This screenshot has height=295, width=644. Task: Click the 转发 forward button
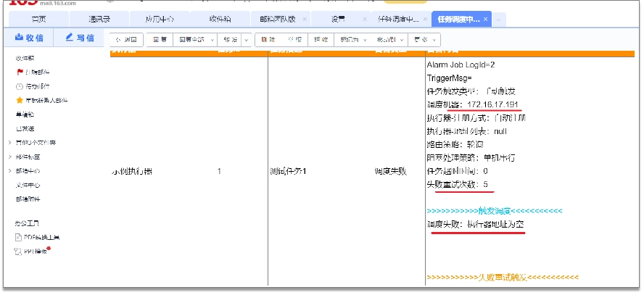(x=230, y=40)
